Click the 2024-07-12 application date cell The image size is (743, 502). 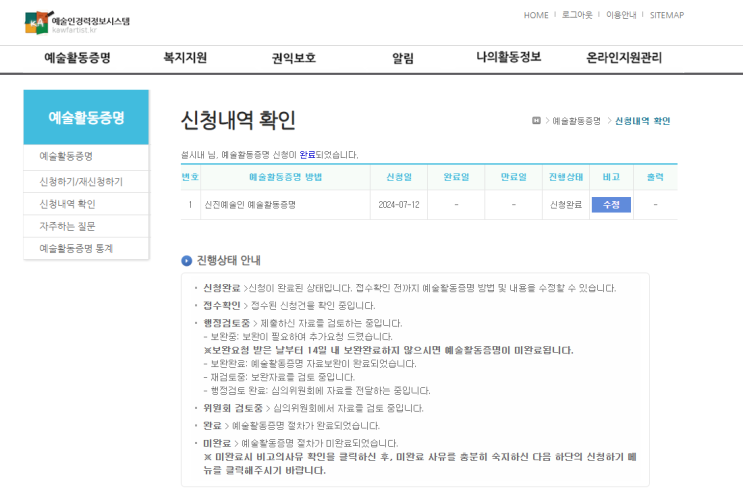coord(399,205)
